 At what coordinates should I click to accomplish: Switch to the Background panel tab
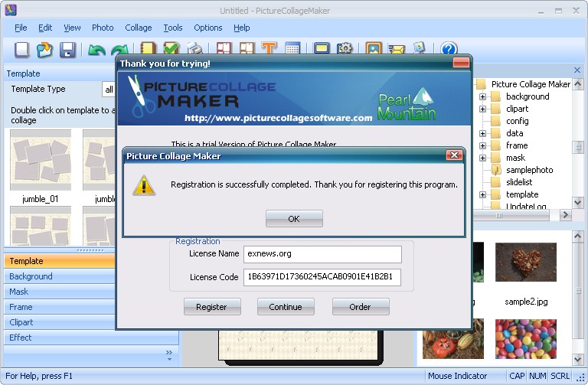point(60,276)
